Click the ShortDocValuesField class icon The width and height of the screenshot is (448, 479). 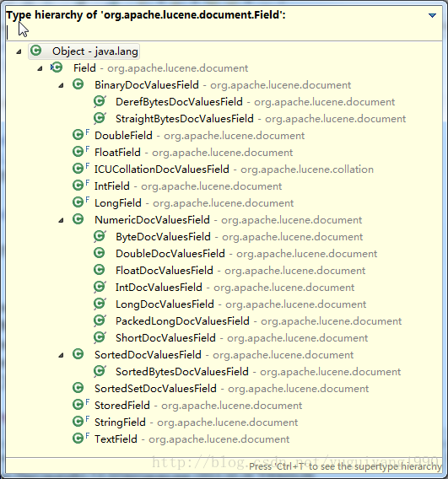[x=100, y=337]
